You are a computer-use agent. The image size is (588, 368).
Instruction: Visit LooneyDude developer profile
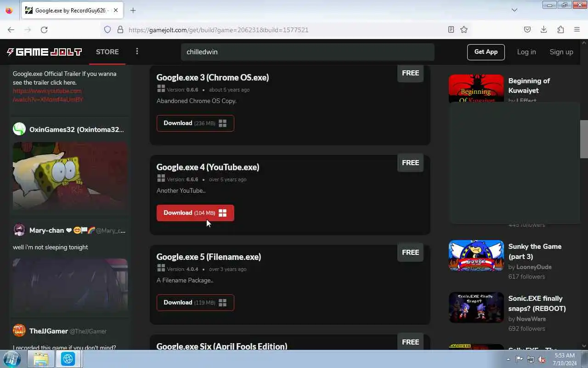pos(534,267)
